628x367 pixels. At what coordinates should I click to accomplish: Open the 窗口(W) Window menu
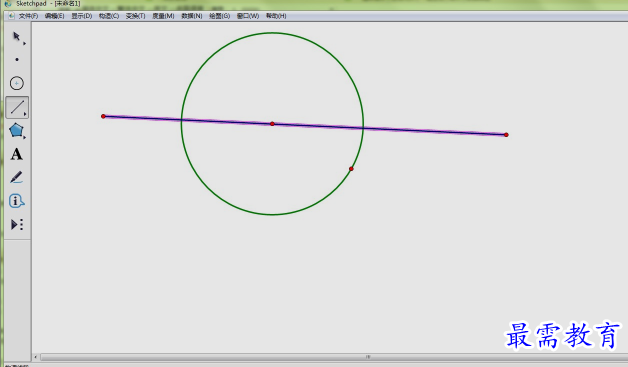[x=248, y=16]
